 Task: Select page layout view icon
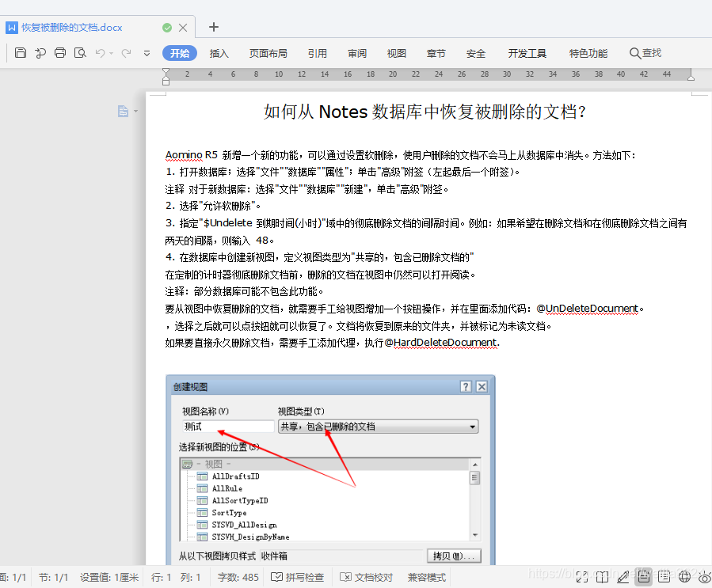point(643,577)
